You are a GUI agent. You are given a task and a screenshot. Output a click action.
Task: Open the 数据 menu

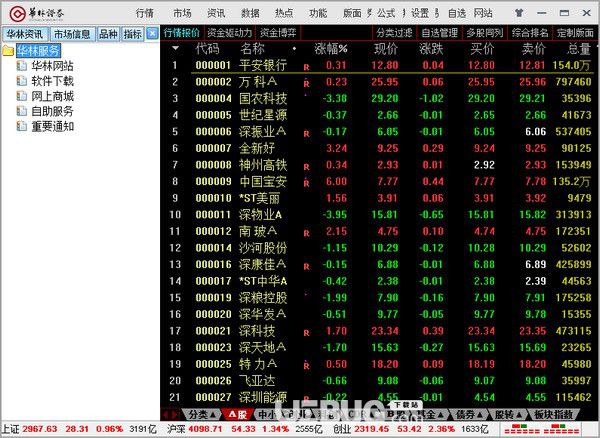click(250, 13)
